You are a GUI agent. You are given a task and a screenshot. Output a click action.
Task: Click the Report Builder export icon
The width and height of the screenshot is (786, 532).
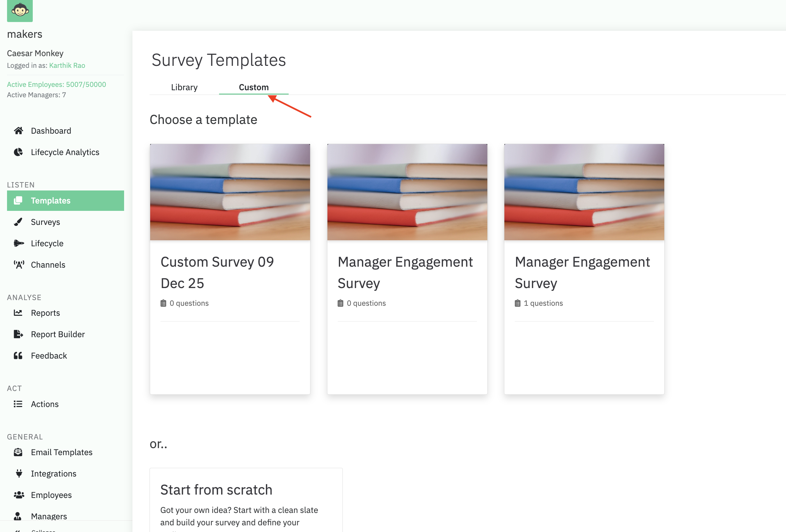[18, 334]
